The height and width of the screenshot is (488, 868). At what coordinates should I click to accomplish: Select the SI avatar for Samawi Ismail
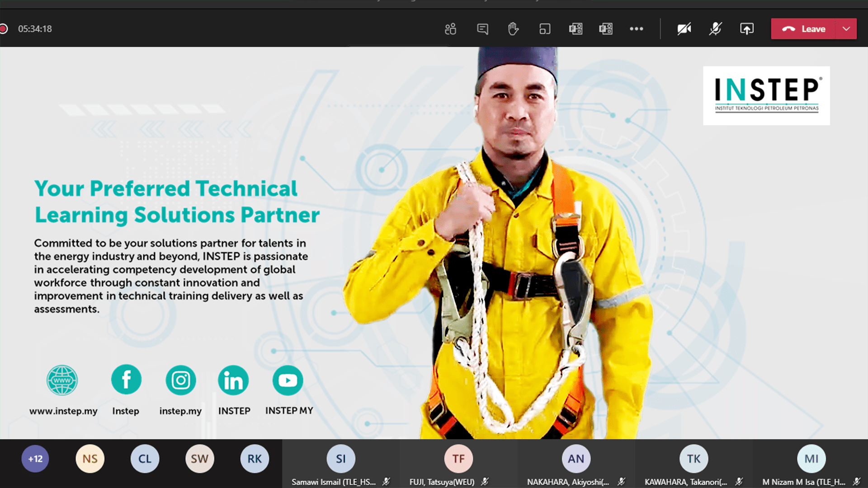coord(341,459)
